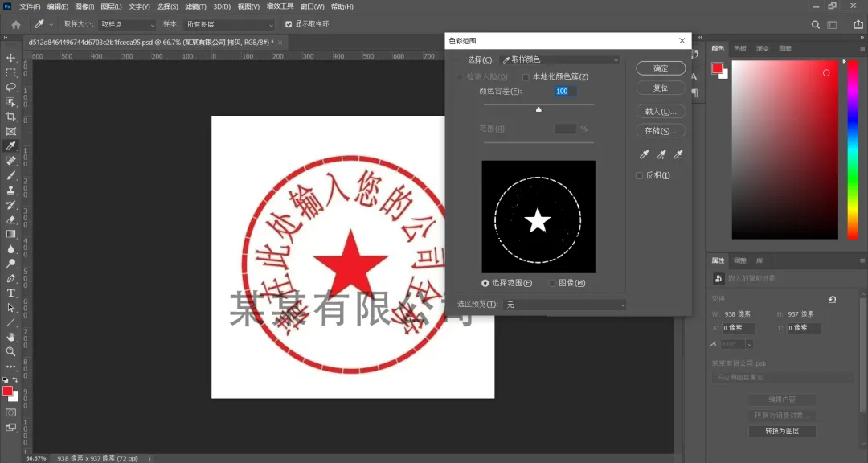Select the Pen tool
Image resolution: width=868 pixels, height=463 pixels.
coord(10,278)
